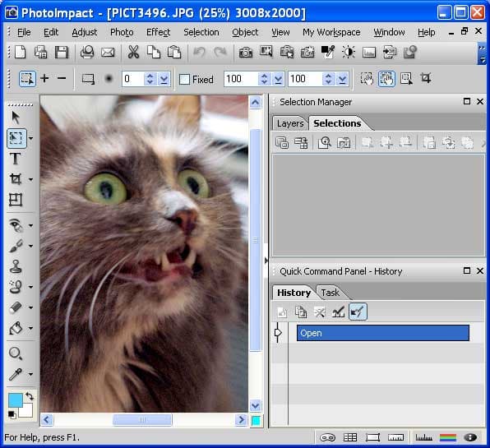This screenshot has height=448, width=490.
Task: Click the Send e-mail envelope icon
Action: (x=108, y=52)
